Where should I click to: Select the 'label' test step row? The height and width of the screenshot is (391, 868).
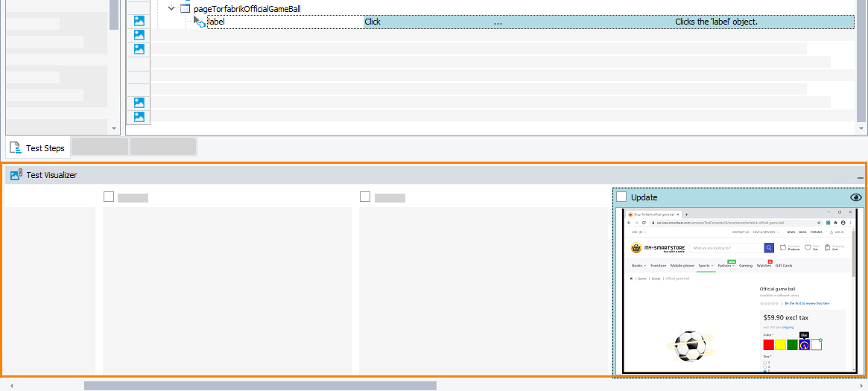(x=530, y=22)
